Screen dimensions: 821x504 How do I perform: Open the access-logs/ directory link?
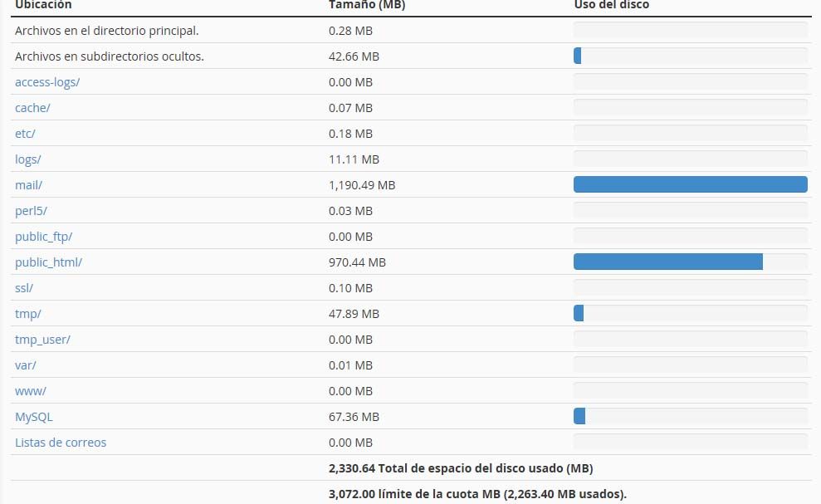click(47, 82)
